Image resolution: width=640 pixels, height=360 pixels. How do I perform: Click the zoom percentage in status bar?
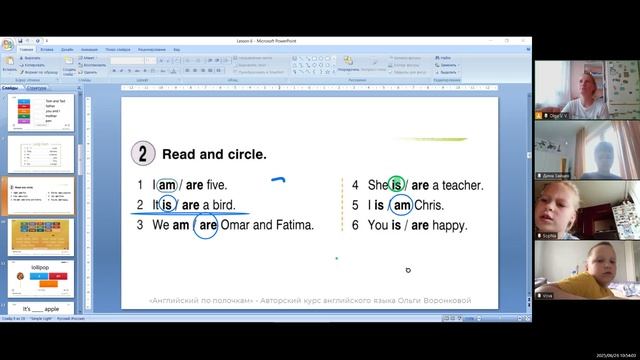click(x=469, y=318)
